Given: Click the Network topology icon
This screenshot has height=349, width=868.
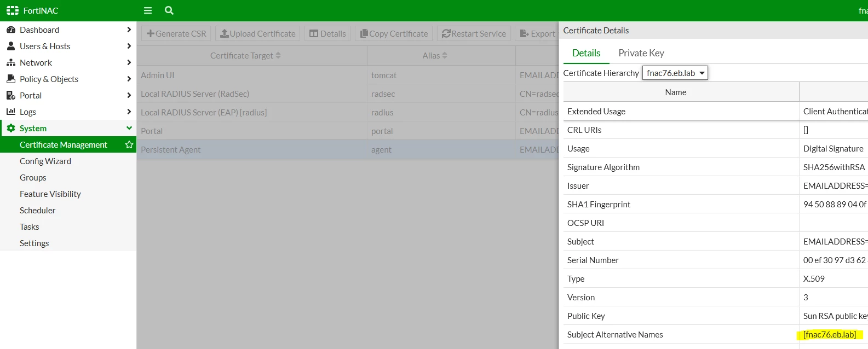Looking at the screenshot, I should click(x=11, y=62).
